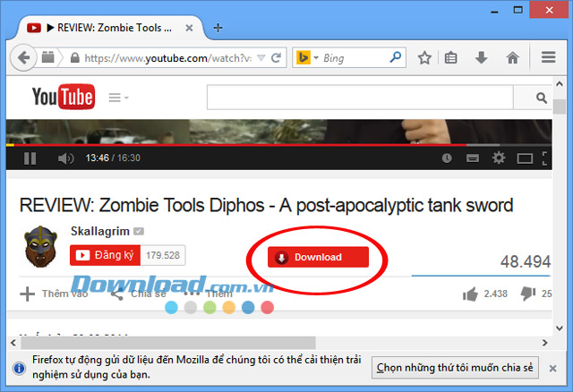This screenshot has height=392, width=573.
Task: Click the YouTube search input box
Action: [x=360, y=98]
